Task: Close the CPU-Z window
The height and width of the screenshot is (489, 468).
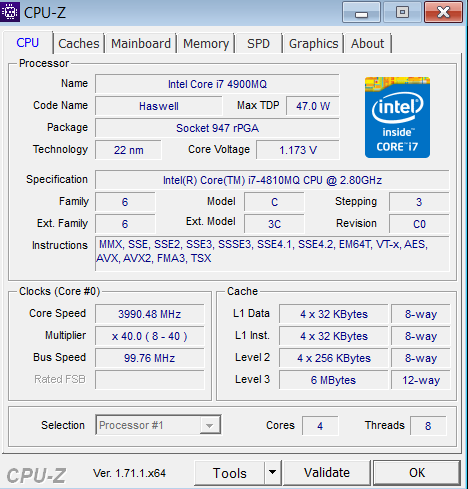Action: click(x=444, y=13)
